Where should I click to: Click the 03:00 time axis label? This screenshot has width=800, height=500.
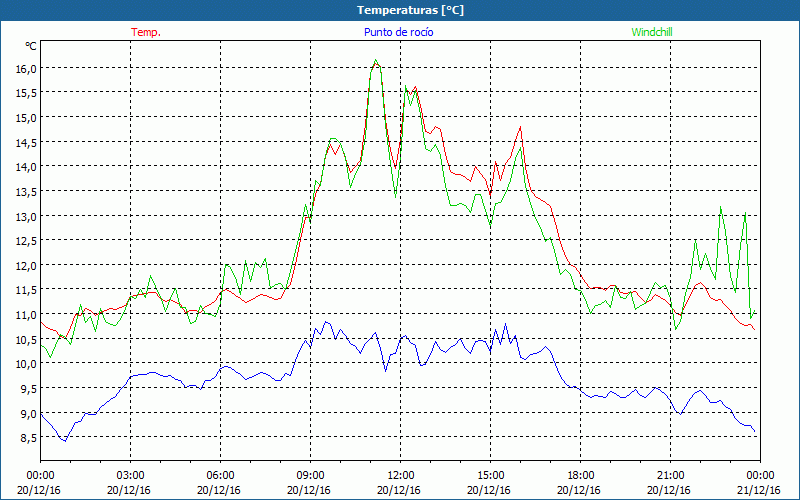point(131,476)
